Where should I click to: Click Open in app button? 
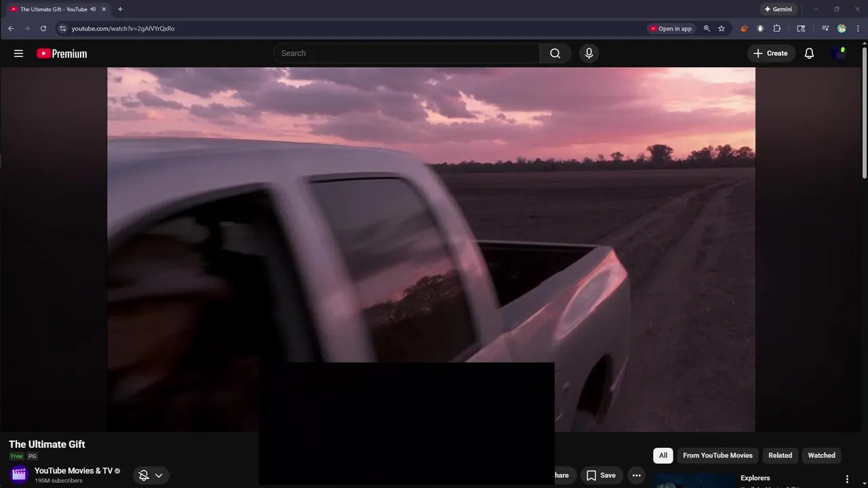(671, 28)
